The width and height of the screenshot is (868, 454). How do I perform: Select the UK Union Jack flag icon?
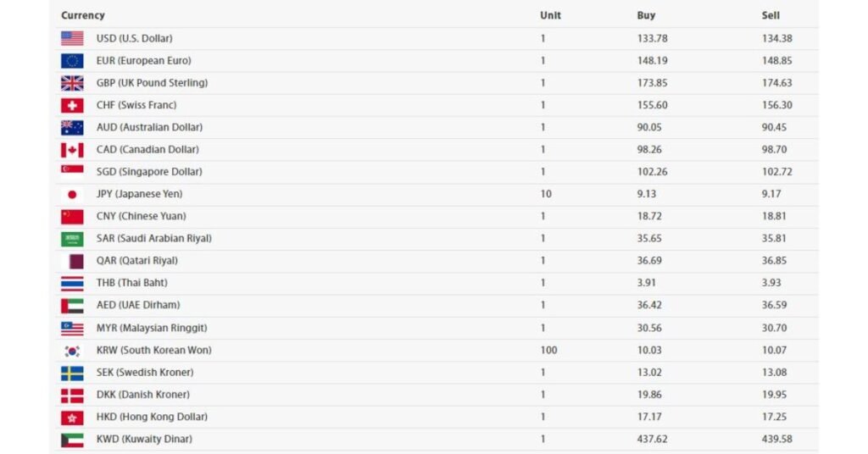(x=72, y=83)
